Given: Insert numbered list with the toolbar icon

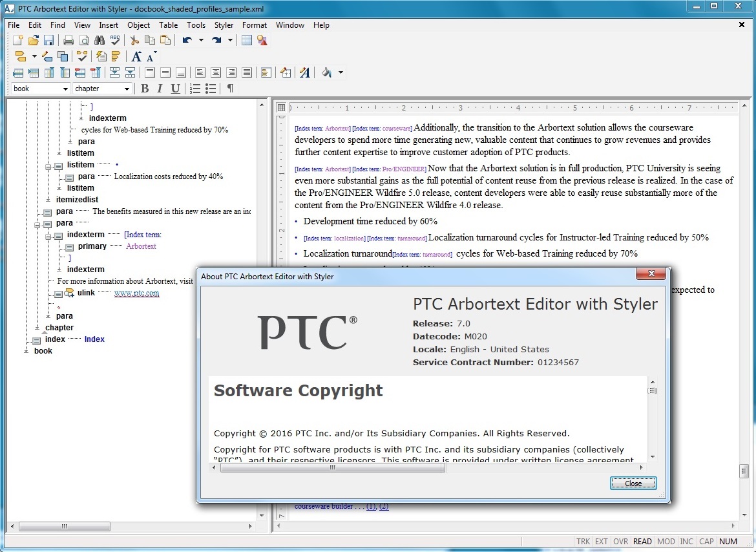Looking at the screenshot, I should coord(194,89).
